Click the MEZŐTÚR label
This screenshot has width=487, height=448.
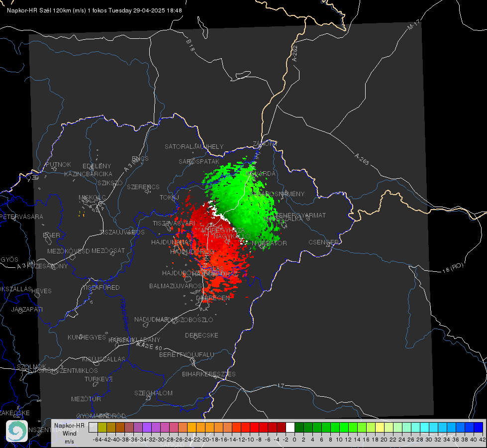pyautogui.click(x=86, y=399)
